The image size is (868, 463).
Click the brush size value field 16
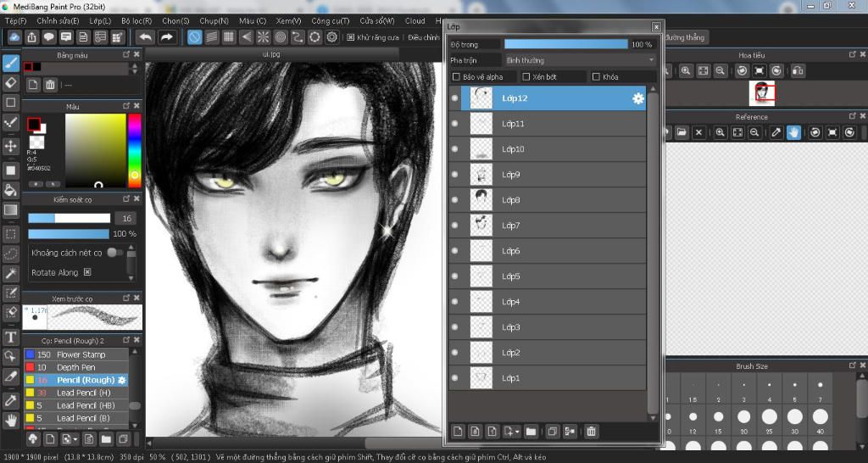(x=126, y=218)
